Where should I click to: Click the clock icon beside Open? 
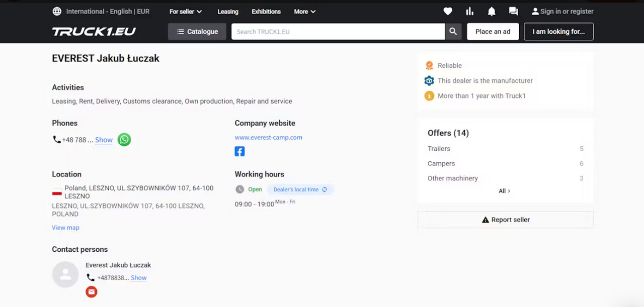(240, 189)
